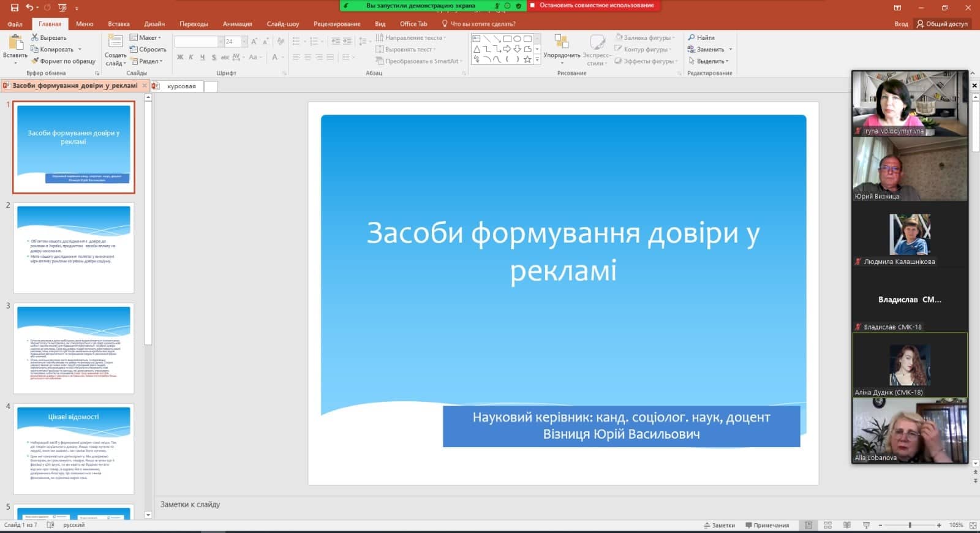Stop screen sharing (Остановить совместное использование)
Viewport: 980px width, 533px height.
595,6
